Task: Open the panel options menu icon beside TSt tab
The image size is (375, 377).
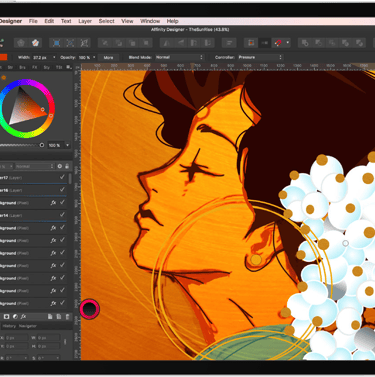Action: pos(69,67)
